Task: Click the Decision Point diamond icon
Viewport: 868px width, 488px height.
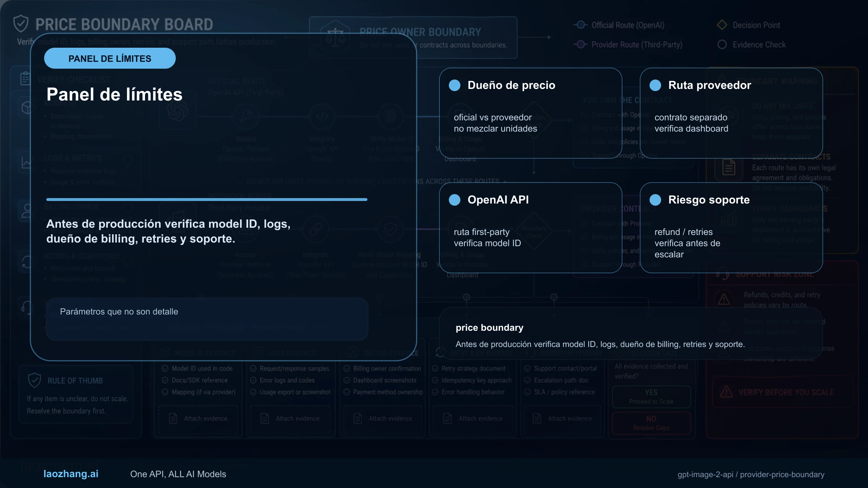Action: (x=722, y=25)
